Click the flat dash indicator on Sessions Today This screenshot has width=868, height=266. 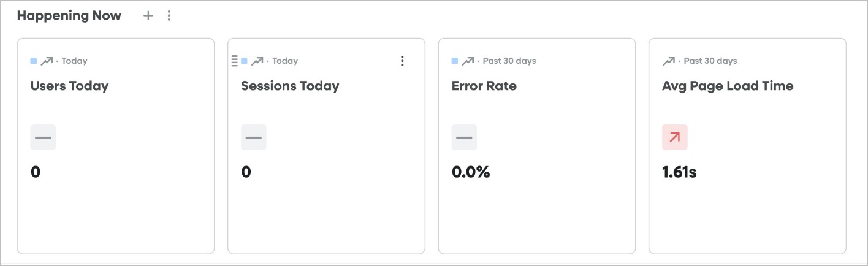click(254, 137)
